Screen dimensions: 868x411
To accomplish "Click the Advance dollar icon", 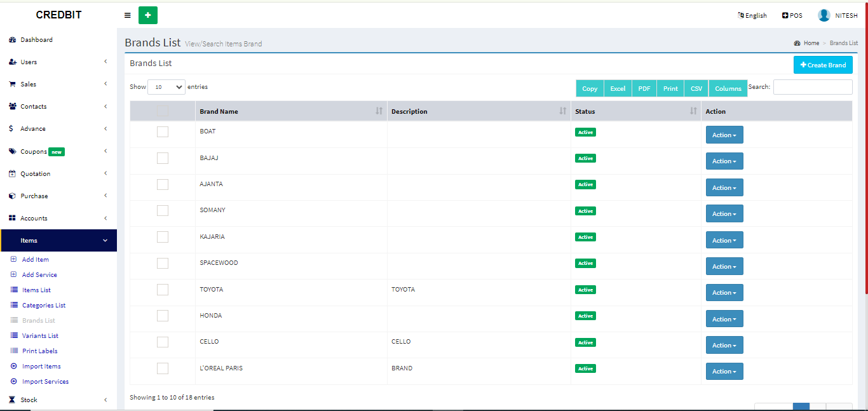I will pyautogui.click(x=11, y=128).
